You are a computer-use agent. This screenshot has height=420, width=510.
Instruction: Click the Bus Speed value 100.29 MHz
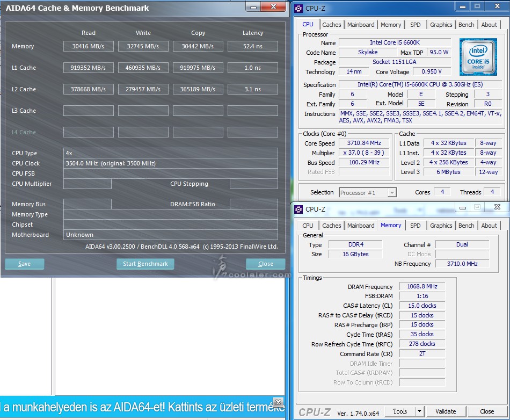pyautogui.click(x=364, y=162)
